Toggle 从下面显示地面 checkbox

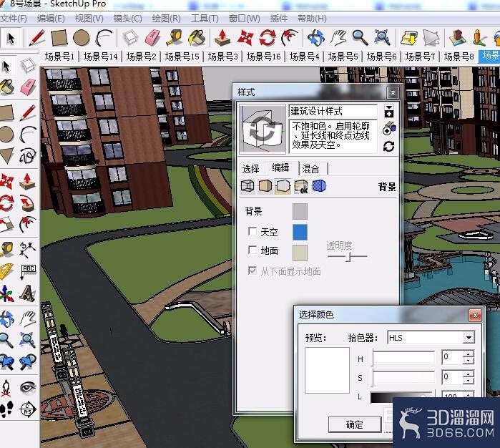click(253, 271)
